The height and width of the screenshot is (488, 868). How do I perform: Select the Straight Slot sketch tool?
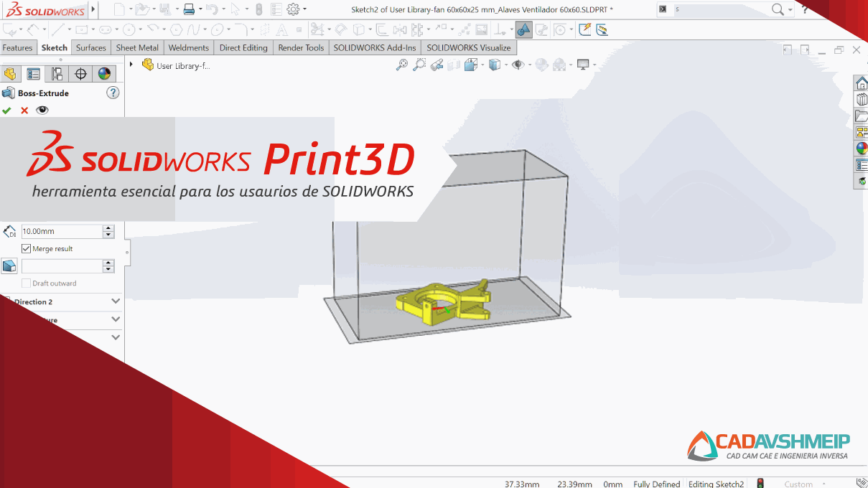point(105,29)
